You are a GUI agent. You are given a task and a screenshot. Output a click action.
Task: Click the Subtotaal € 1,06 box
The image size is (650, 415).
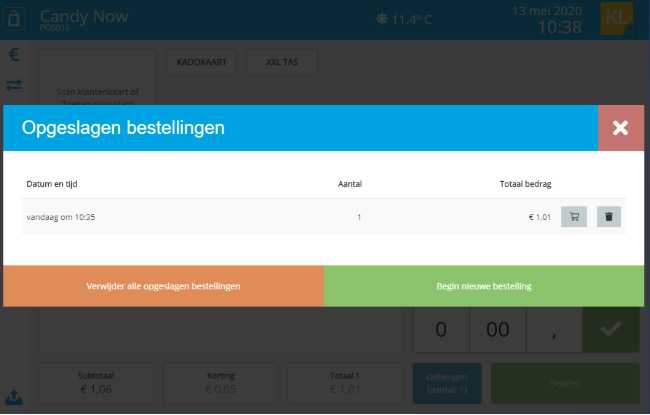(96, 383)
